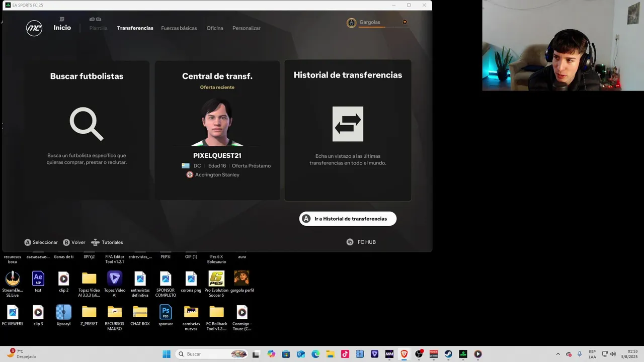
Task: Click the magnifying glass search icon
Action: tap(87, 124)
